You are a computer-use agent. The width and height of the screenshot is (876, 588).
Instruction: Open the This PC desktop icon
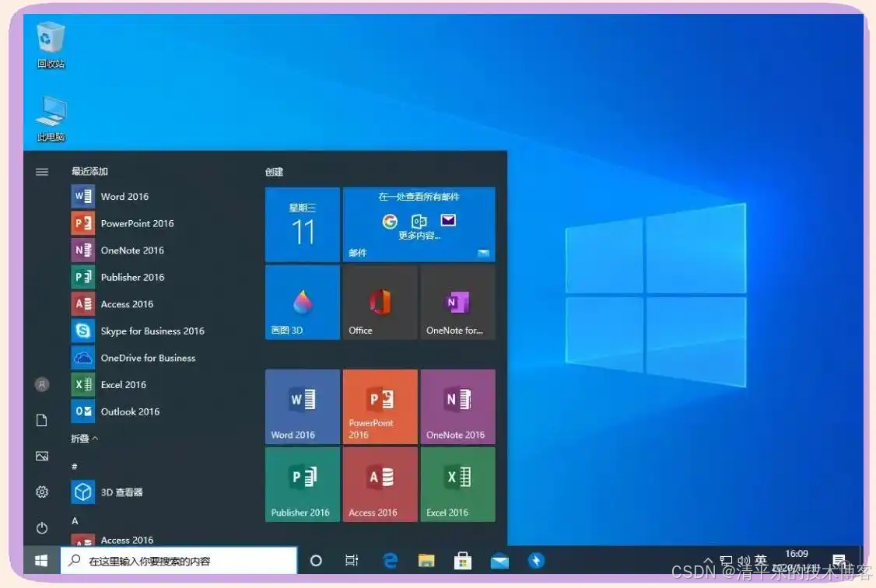(51, 119)
